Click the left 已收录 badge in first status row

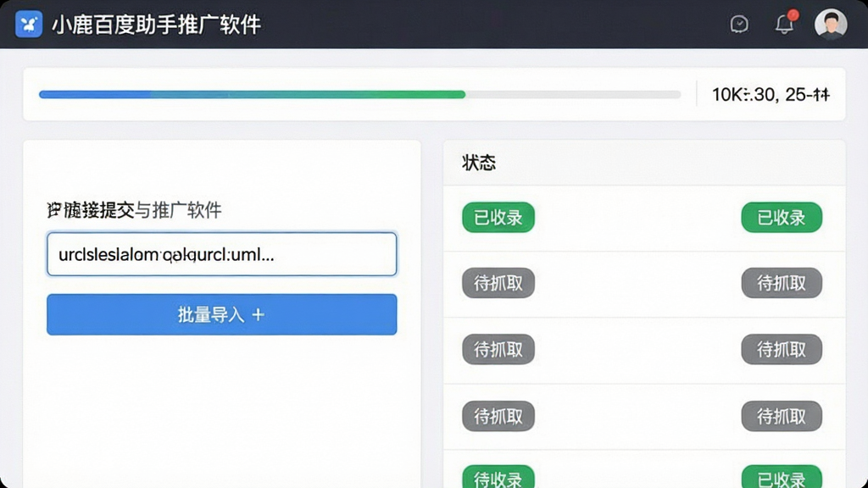[498, 218]
